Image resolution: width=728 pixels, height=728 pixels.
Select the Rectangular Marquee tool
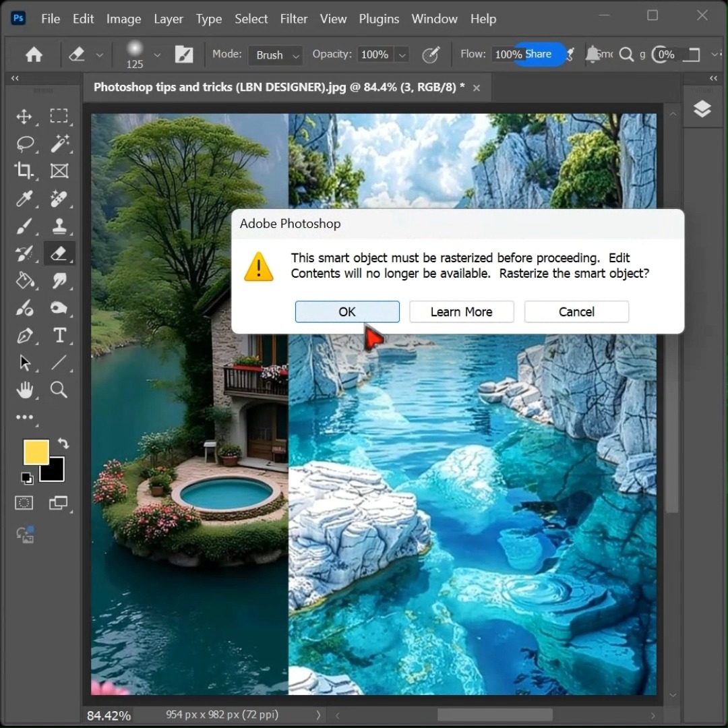(59, 116)
